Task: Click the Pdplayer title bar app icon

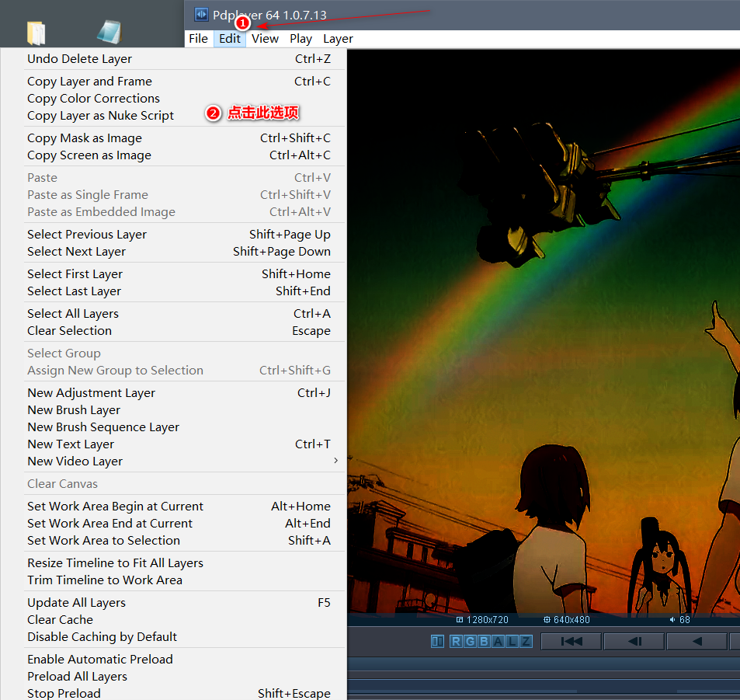Action: 201,15
